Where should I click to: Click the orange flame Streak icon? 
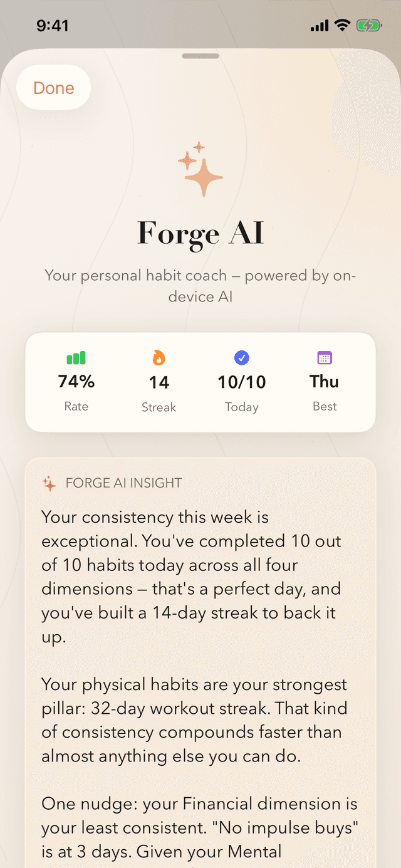[159, 358]
